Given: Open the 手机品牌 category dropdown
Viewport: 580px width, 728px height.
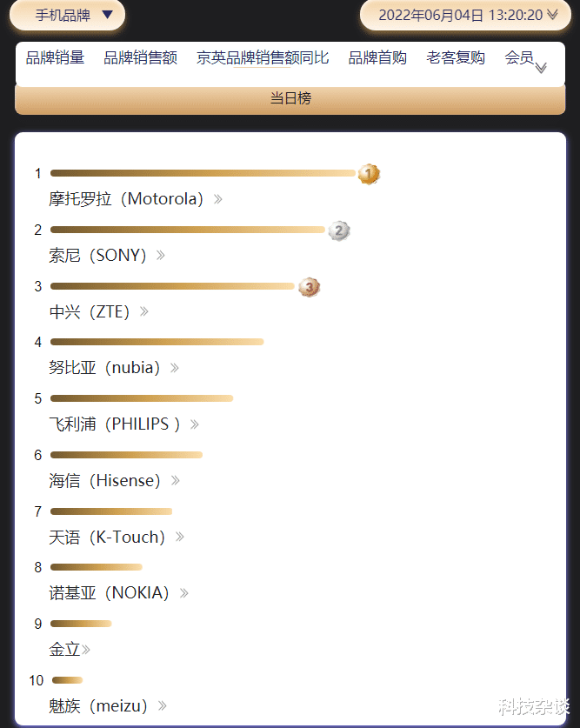Looking at the screenshot, I should [x=68, y=15].
